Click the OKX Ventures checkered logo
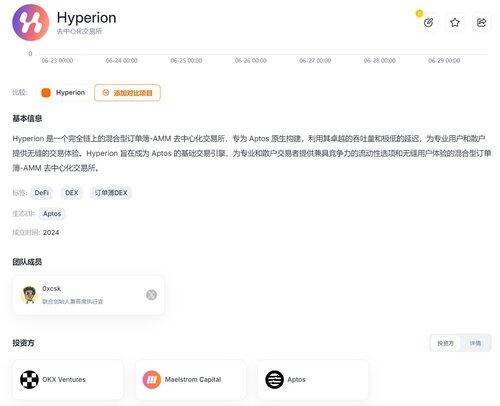 click(29, 379)
